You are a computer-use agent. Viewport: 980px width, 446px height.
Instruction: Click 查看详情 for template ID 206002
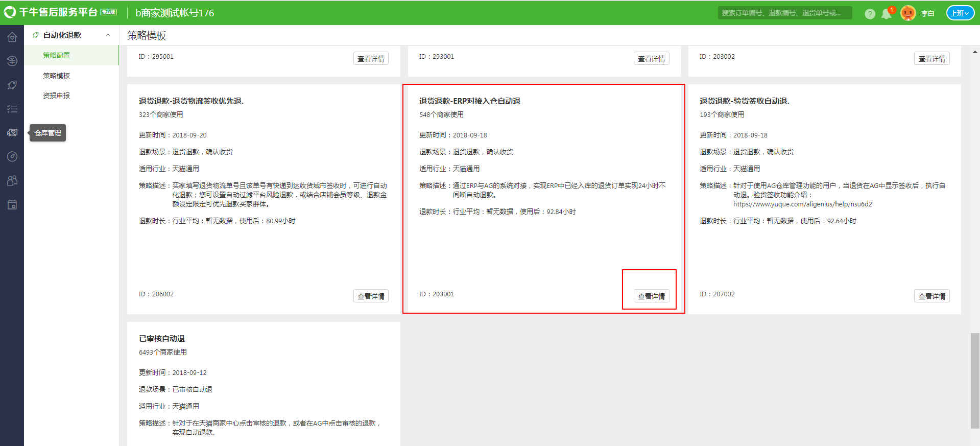[x=371, y=296]
